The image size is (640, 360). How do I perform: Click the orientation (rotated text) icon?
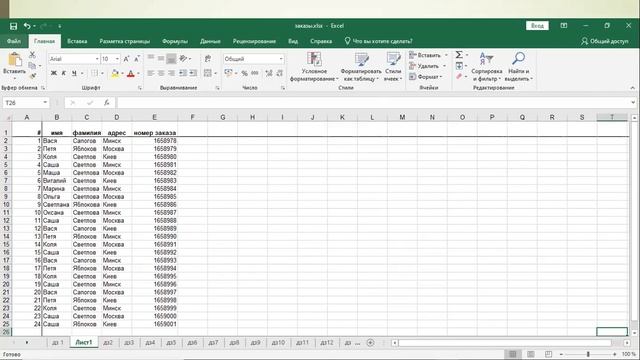(x=183, y=59)
